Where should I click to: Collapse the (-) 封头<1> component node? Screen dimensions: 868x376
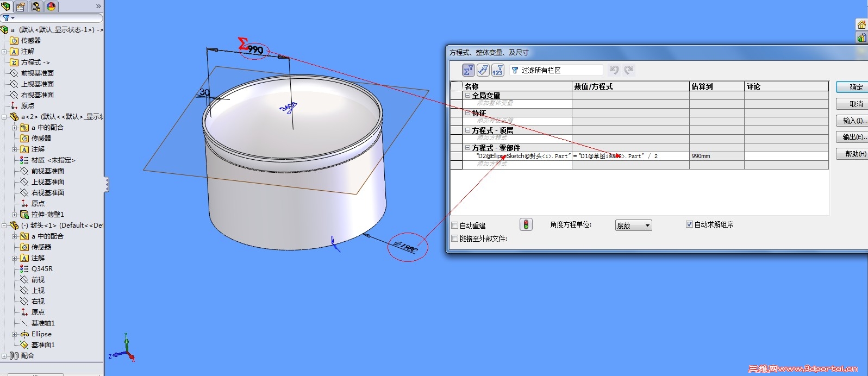point(4,225)
